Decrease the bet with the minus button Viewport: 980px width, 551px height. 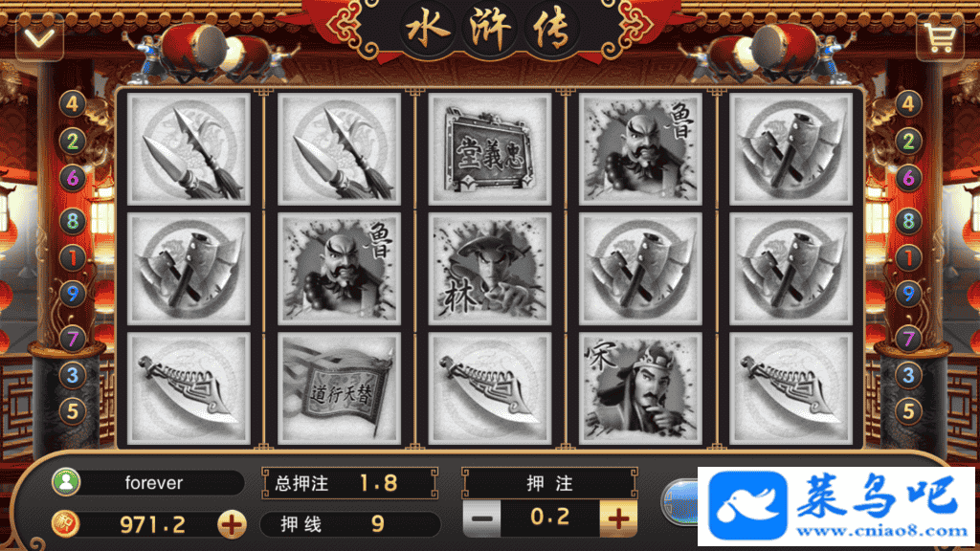(x=482, y=518)
